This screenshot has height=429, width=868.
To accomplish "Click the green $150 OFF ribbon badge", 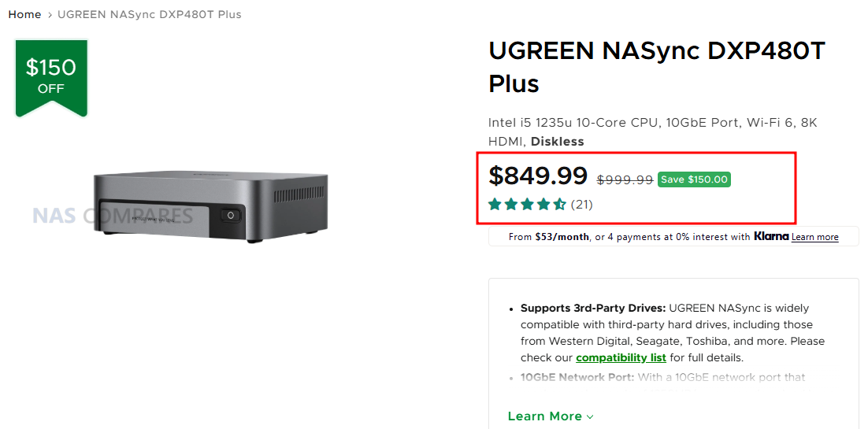I will tap(51, 76).
